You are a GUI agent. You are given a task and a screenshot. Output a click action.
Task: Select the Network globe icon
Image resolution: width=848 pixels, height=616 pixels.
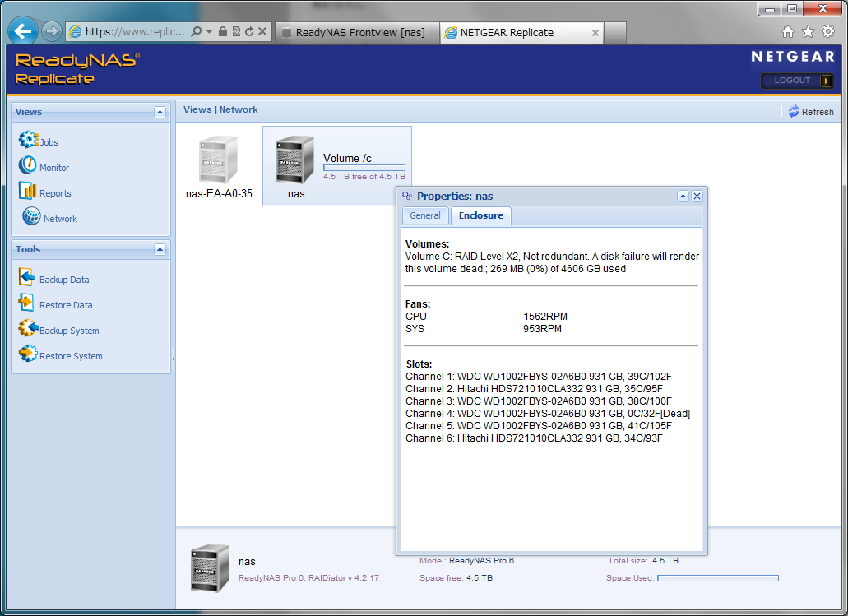pos(31,217)
